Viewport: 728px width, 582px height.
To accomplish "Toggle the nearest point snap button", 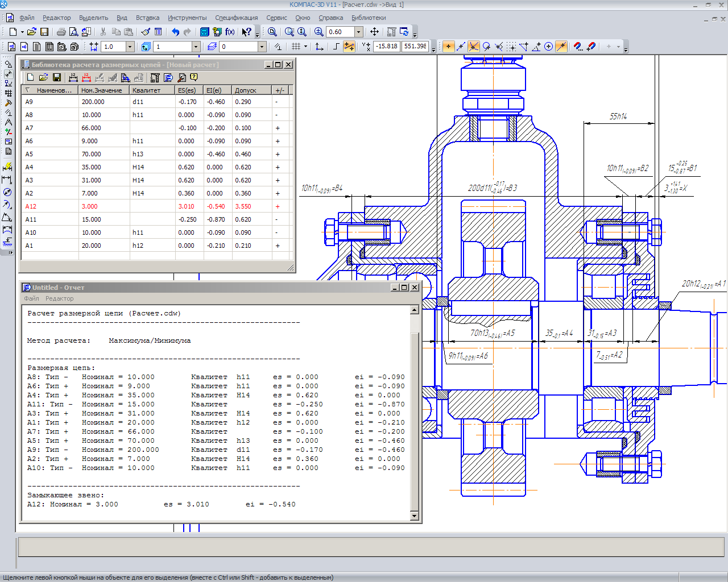I will 449,47.
